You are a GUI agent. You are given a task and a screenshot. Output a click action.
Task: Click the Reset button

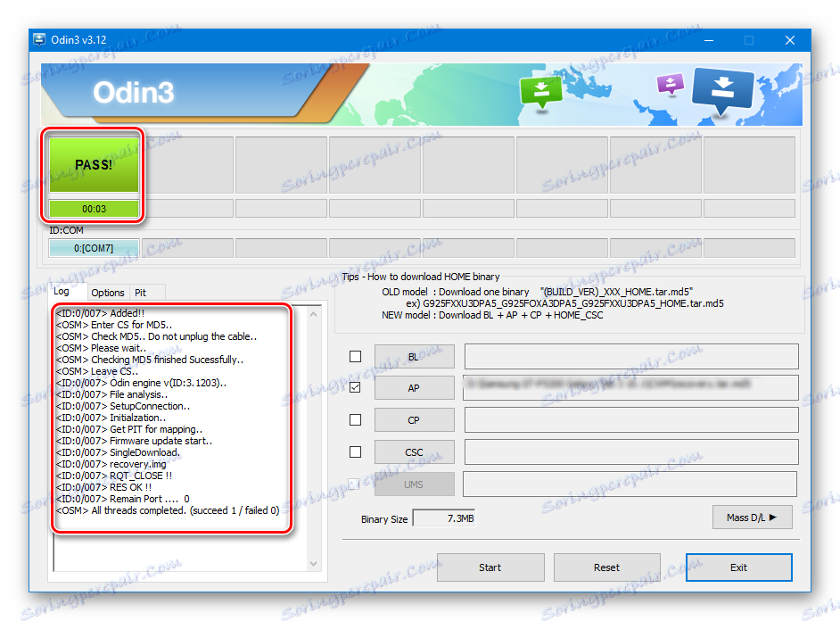pyautogui.click(x=606, y=567)
